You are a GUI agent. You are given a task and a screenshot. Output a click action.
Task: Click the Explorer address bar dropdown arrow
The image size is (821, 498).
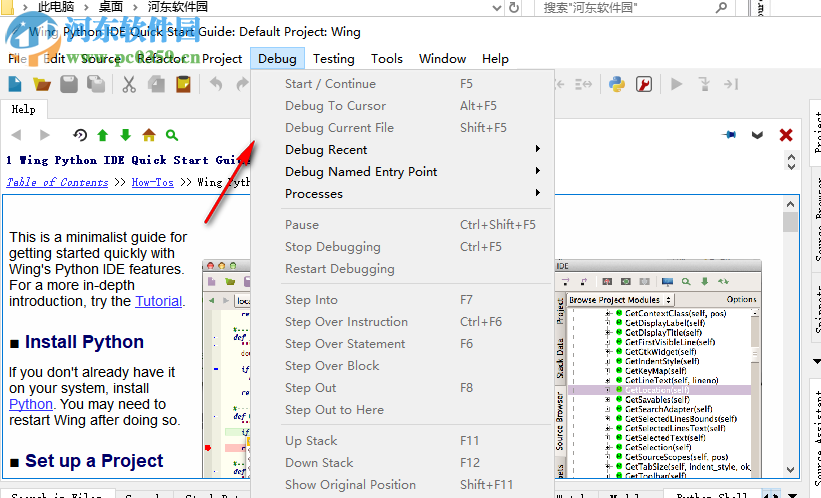tap(497, 7)
